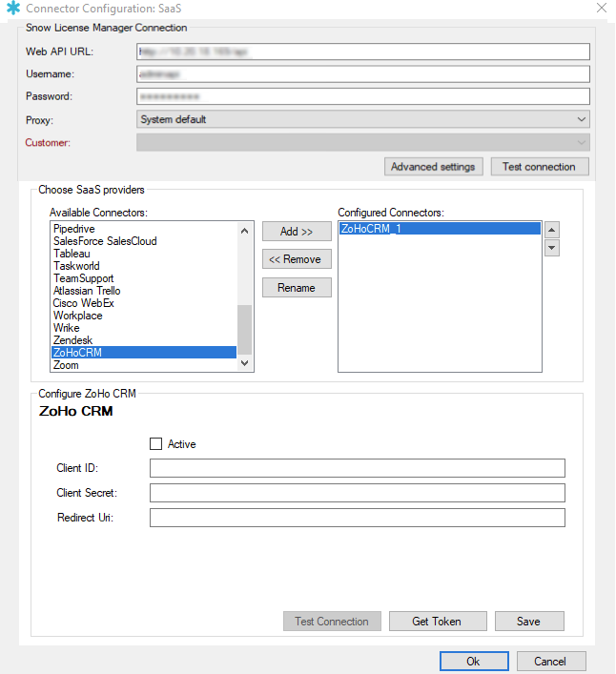616x674 pixels.
Task: Click the Web API URL input field
Action: click(362, 51)
